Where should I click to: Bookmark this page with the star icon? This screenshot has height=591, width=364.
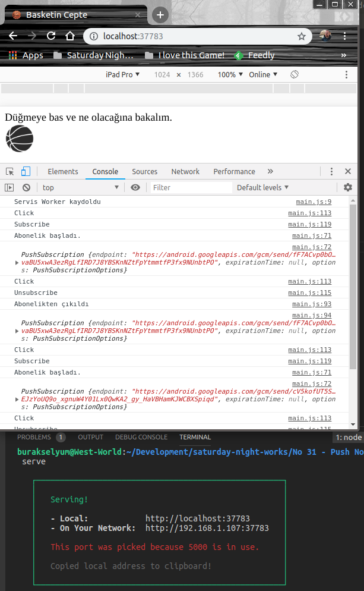pyautogui.click(x=302, y=36)
